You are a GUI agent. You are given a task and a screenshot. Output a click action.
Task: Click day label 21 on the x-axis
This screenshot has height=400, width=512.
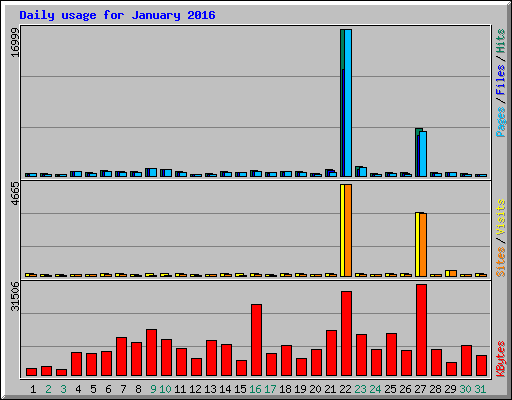coord(330,389)
